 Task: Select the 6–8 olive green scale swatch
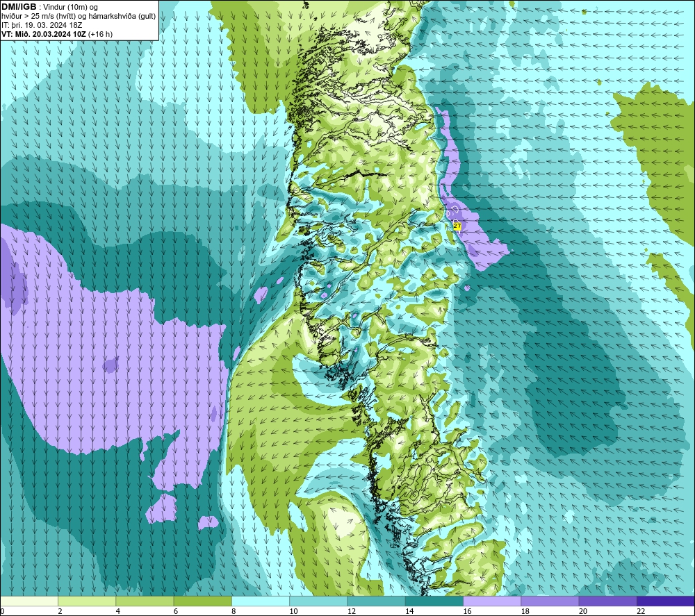pos(202,601)
